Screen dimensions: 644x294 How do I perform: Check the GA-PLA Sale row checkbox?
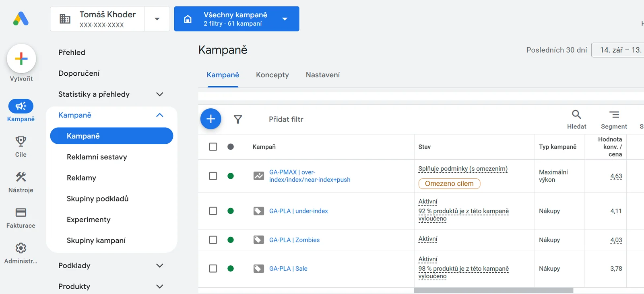click(x=213, y=269)
